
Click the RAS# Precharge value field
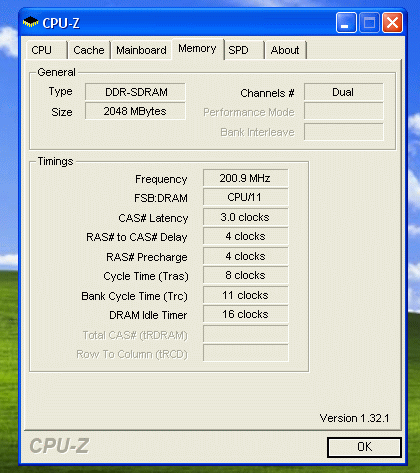(246, 256)
